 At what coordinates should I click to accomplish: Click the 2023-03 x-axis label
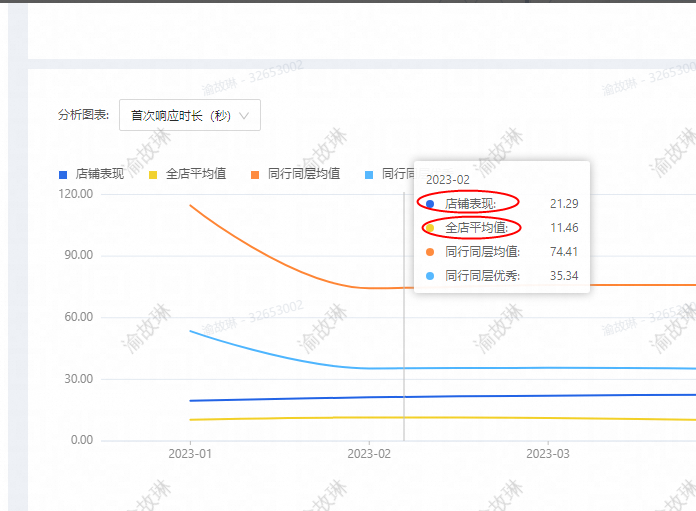point(548,454)
